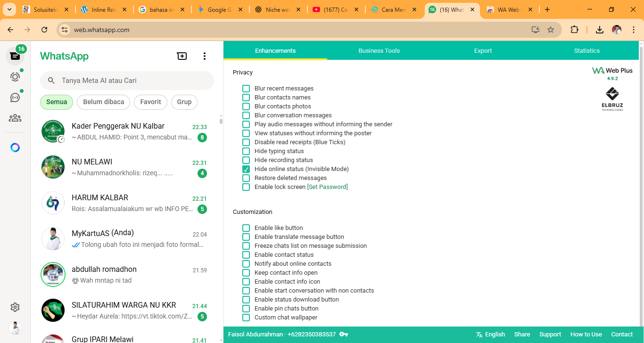
Task: Open your profile picture in the sidebar
Action: pos(15,327)
